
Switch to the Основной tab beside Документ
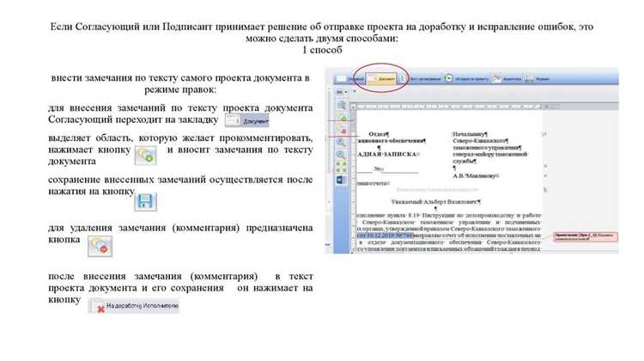click(350, 78)
